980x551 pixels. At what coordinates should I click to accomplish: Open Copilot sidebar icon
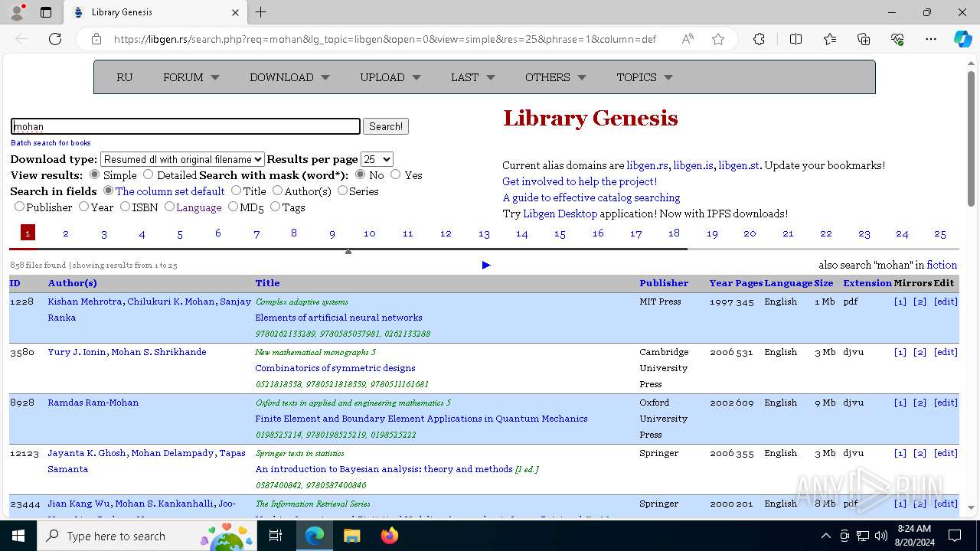pyautogui.click(x=962, y=39)
